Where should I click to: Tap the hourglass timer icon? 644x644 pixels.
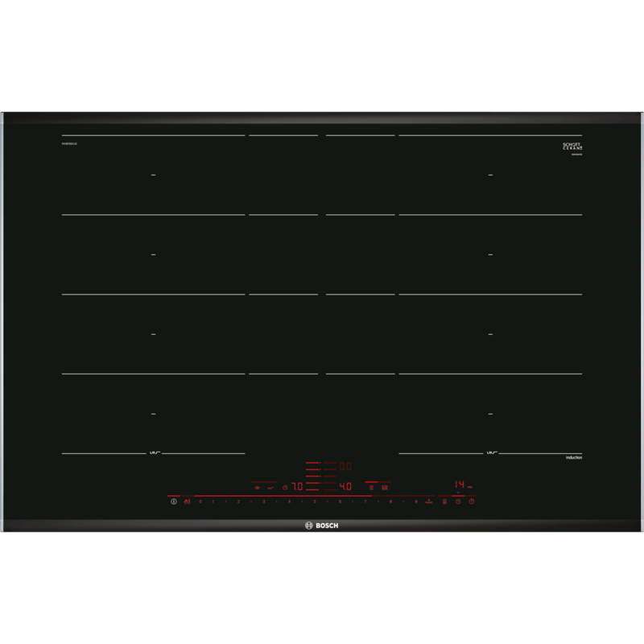(444, 502)
